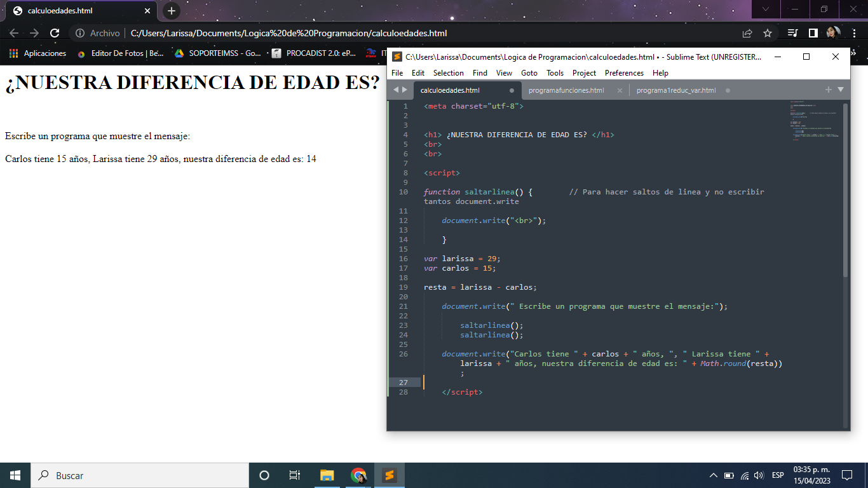Open Sublime Text Tools menu
The height and width of the screenshot is (488, 868).
tap(555, 73)
